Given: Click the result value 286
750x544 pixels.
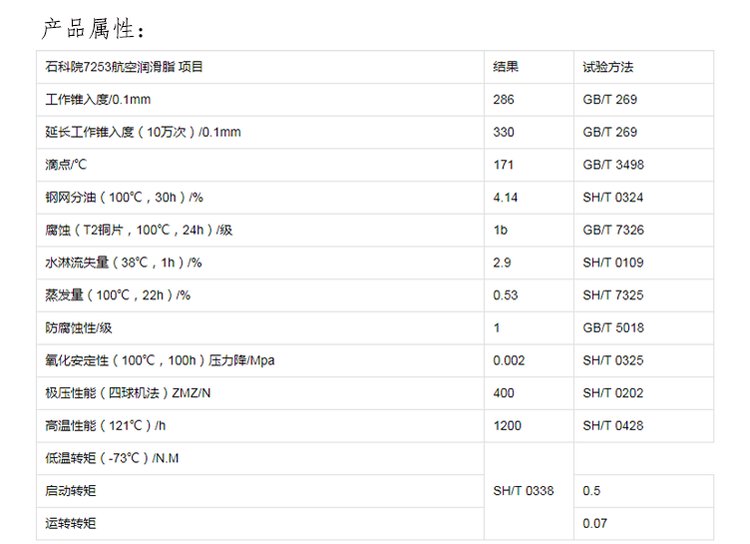Looking at the screenshot, I should coord(503,100).
